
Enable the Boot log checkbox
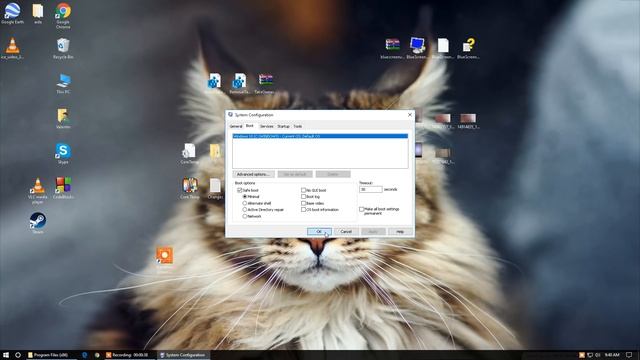303,197
